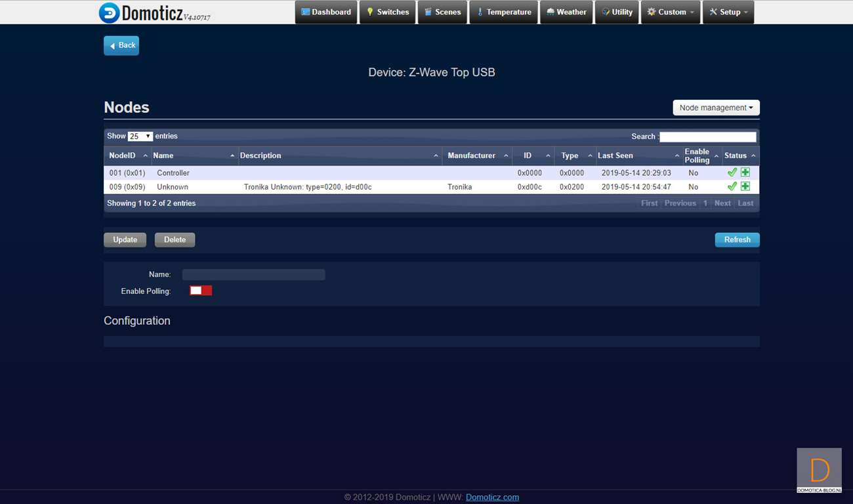Go to the Dashboard tab
The width and height of the screenshot is (853, 504).
pos(326,12)
